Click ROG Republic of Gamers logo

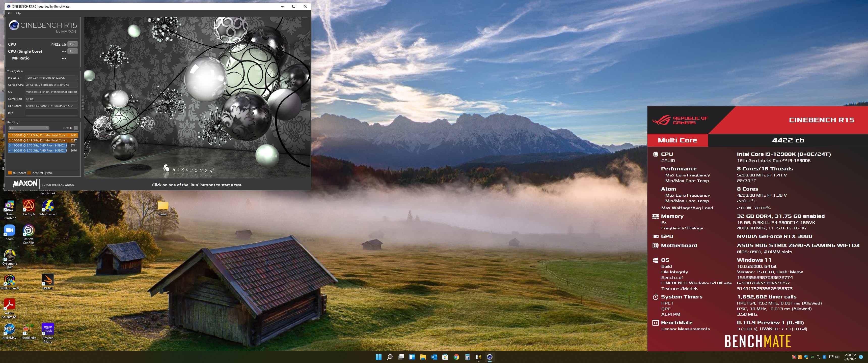click(x=680, y=120)
